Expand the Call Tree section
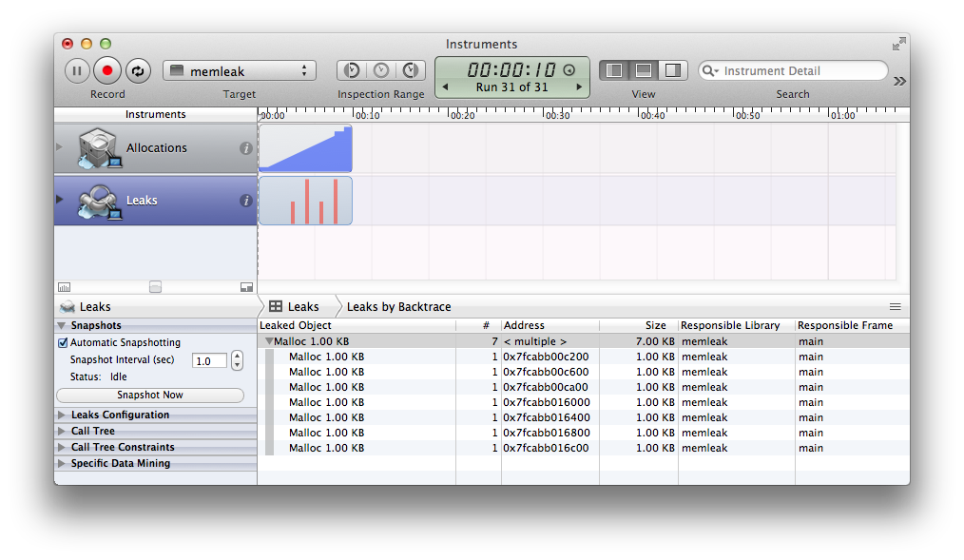This screenshot has height=560, width=964. pos(62,432)
